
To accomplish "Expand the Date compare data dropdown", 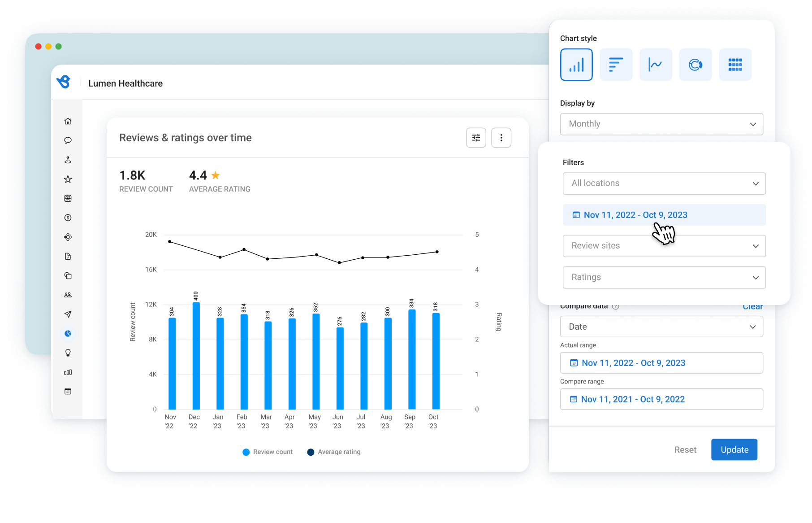I will click(661, 327).
